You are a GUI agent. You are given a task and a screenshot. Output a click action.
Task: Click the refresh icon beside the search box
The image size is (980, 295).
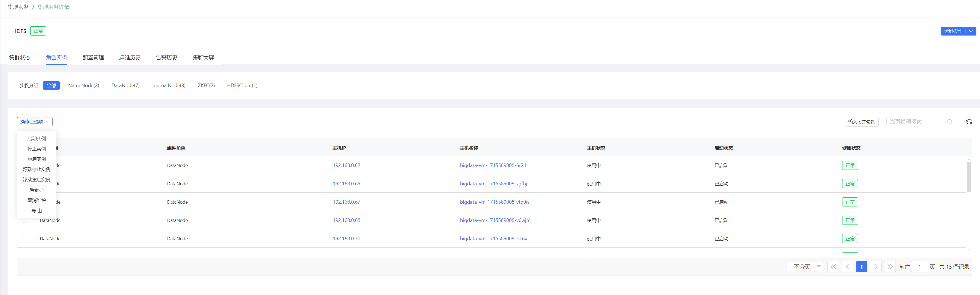[x=969, y=122]
